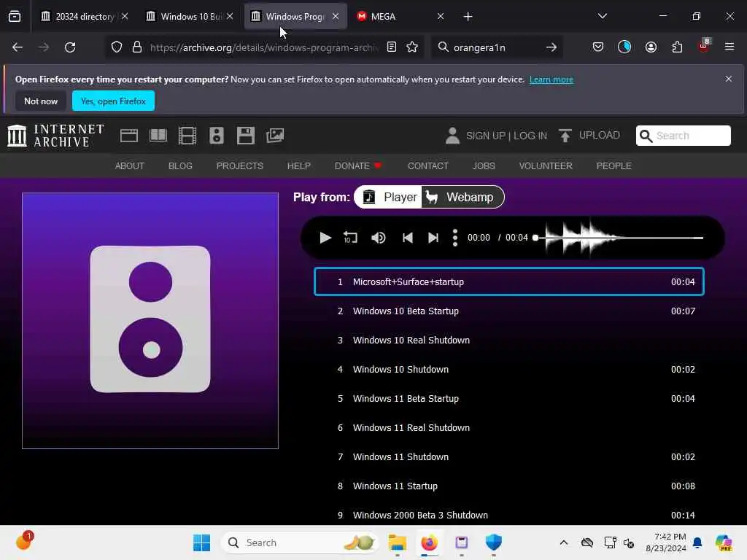Reload the current page

(70, 47)
